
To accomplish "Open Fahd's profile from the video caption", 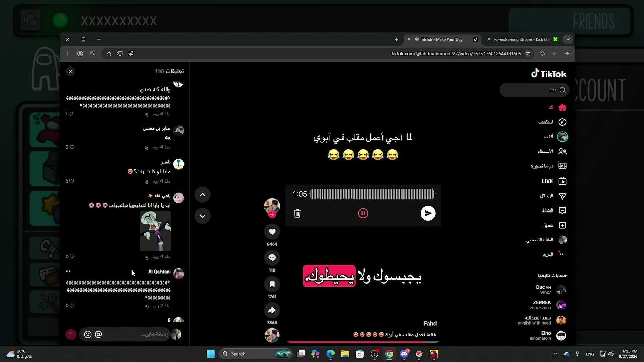I will [x=430, y=324].
